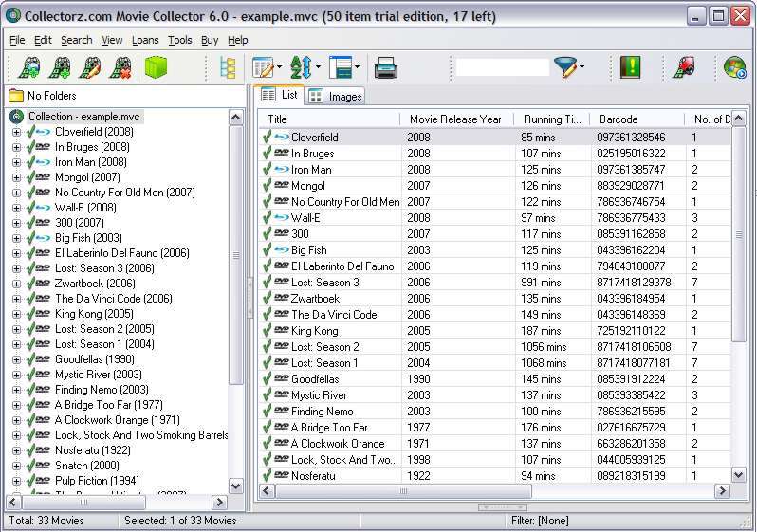
Task: Click the column selection icon in toolbar
Action: pos(263,67)
